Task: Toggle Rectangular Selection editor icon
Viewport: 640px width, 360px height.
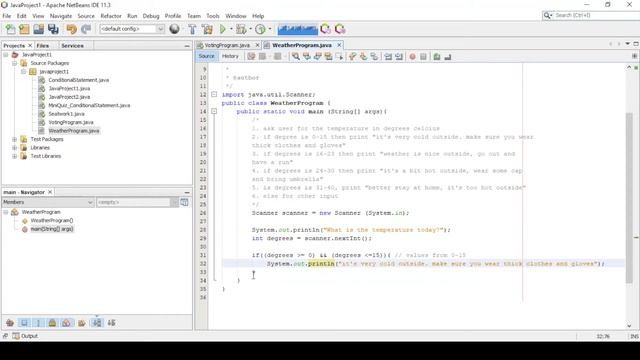Action: 339,56
